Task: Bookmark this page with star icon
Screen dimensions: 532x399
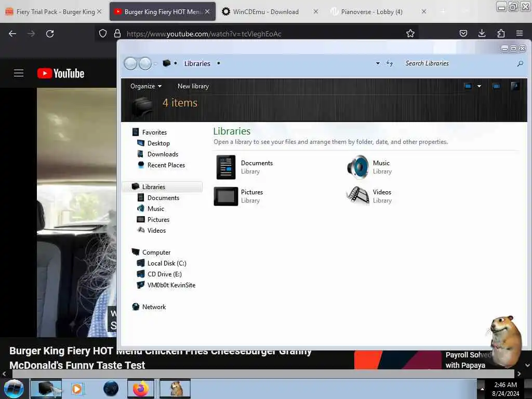Action: [410, 33]
